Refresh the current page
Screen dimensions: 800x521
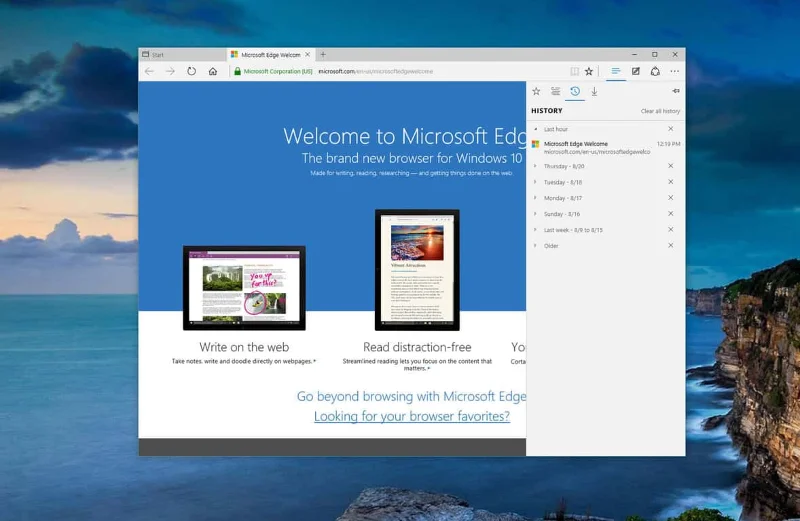tap(191, 71)
